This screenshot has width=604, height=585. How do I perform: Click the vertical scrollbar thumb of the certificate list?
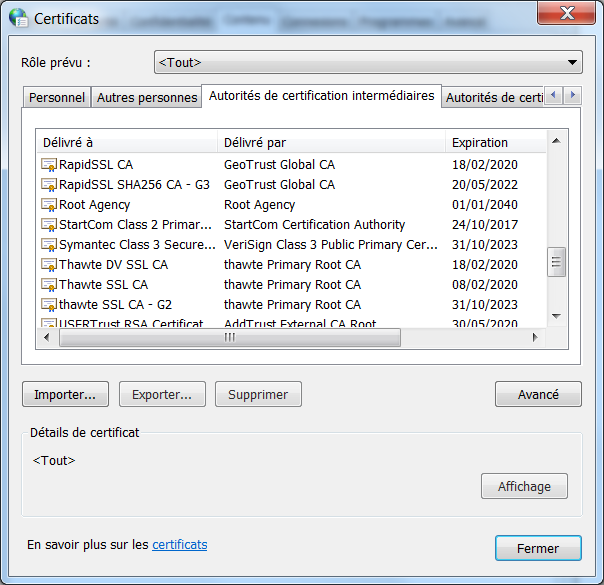(556, 262)
